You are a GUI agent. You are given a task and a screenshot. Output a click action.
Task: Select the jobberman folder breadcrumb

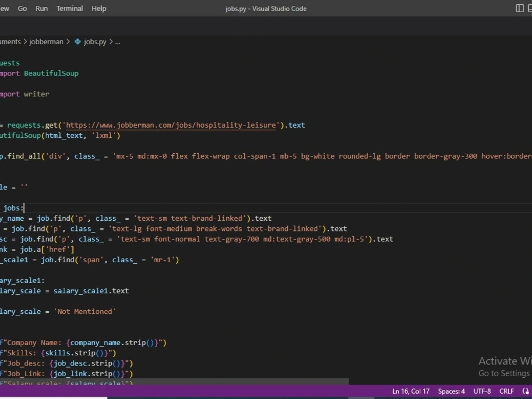pos(46,41)
